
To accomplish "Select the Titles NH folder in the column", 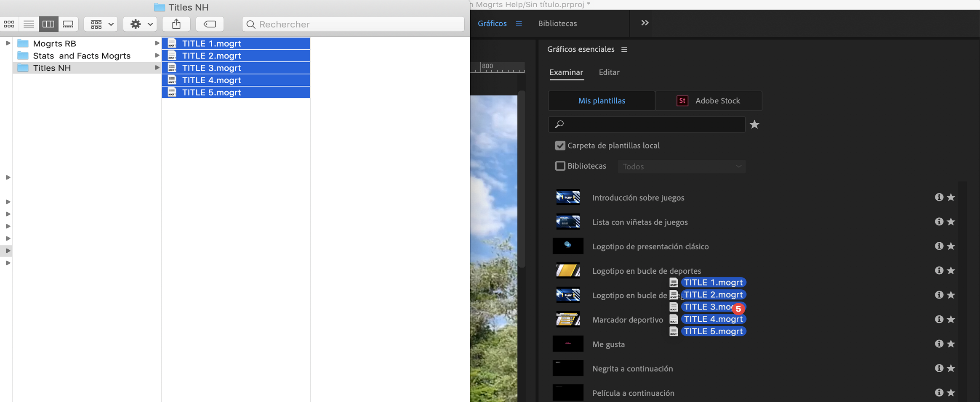I will 87,68.
